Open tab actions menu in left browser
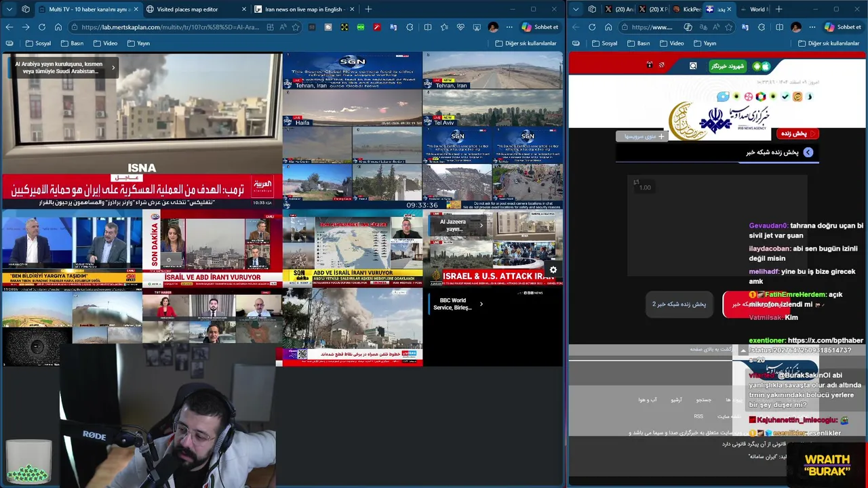Screen dimensions: 868x488 (x=9, y=9)
